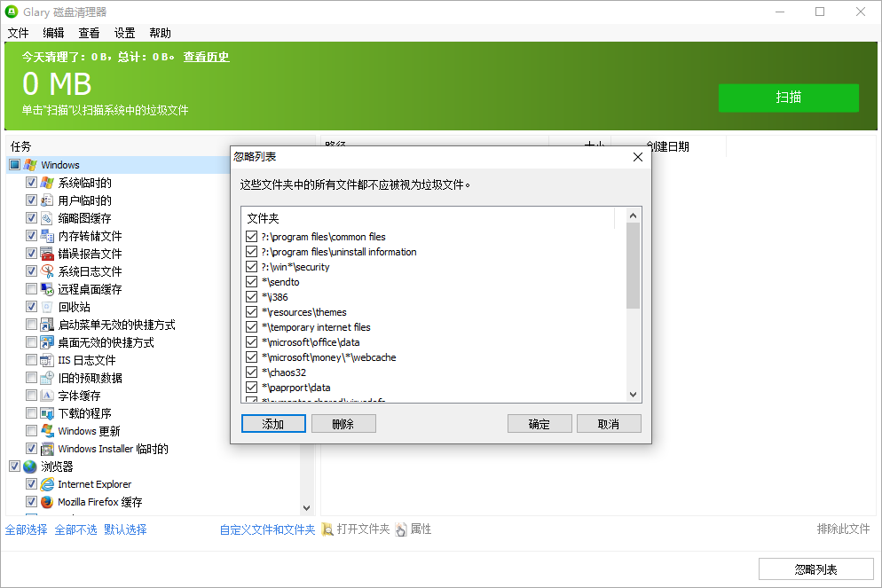This screenshot has width=882, height=588.
Task: Click the Mozilla Firefox 缓存 icon
Action: 47,502
